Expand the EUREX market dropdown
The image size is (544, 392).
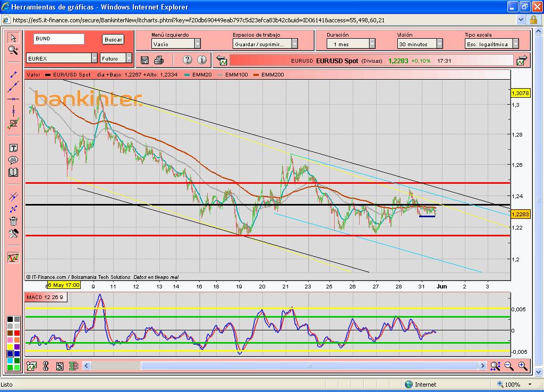tap(95, 58)
